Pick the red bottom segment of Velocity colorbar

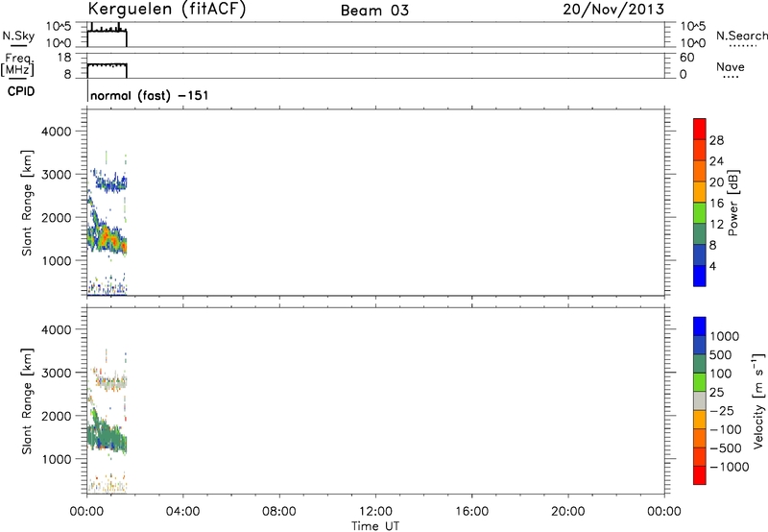(700, 475)
